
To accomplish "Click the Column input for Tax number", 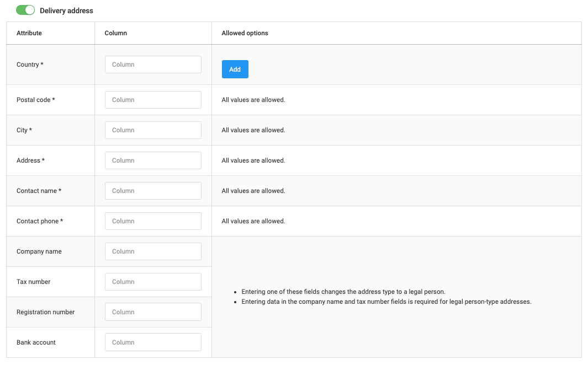I will [153, 281].
